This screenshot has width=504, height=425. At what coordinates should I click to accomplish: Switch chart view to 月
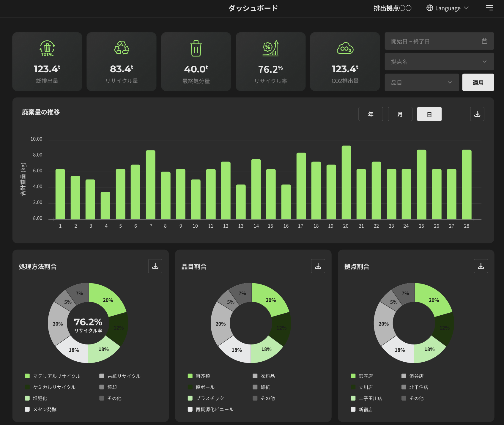point(400,114)
